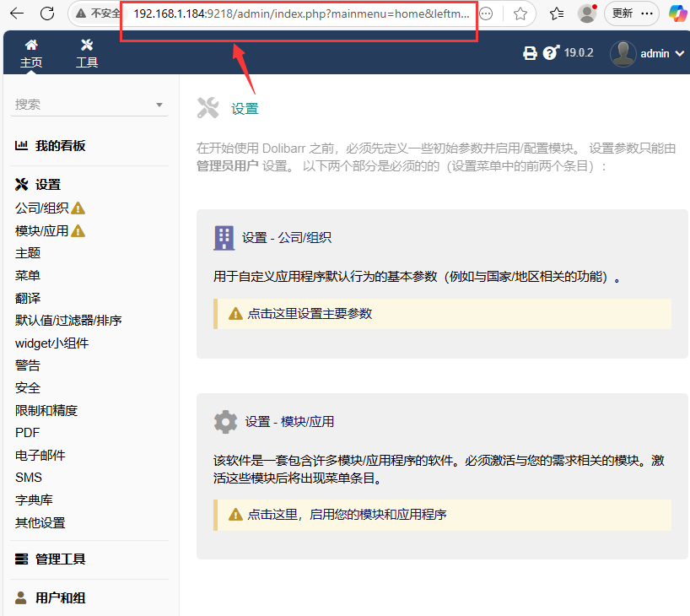Viewport: 690px width, 616px height.
Task: Click the 设置 page title text
Action: click(245, 109)
